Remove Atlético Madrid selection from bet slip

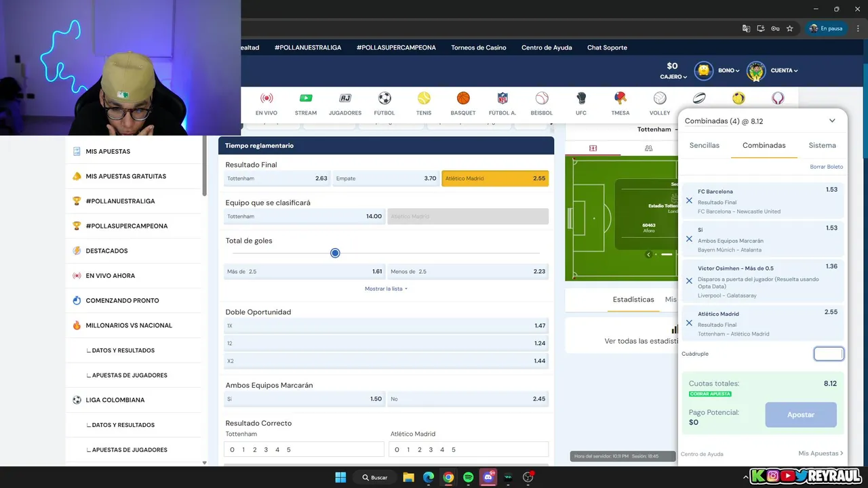[689, 323]
